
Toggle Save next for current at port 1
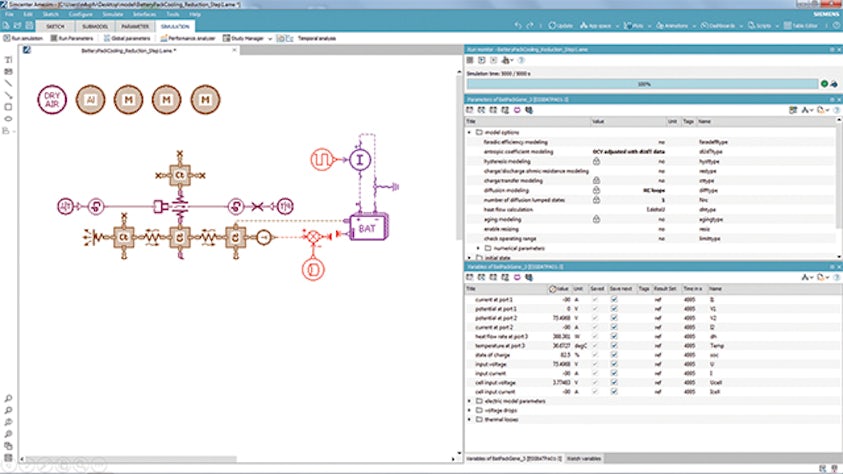(x=614, y=299)
